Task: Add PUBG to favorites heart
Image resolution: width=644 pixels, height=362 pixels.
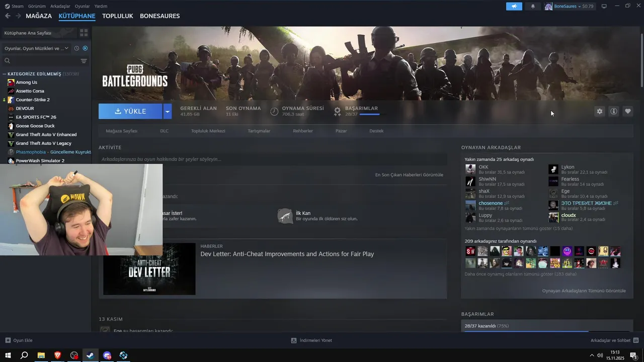Action: pos(627,112)
